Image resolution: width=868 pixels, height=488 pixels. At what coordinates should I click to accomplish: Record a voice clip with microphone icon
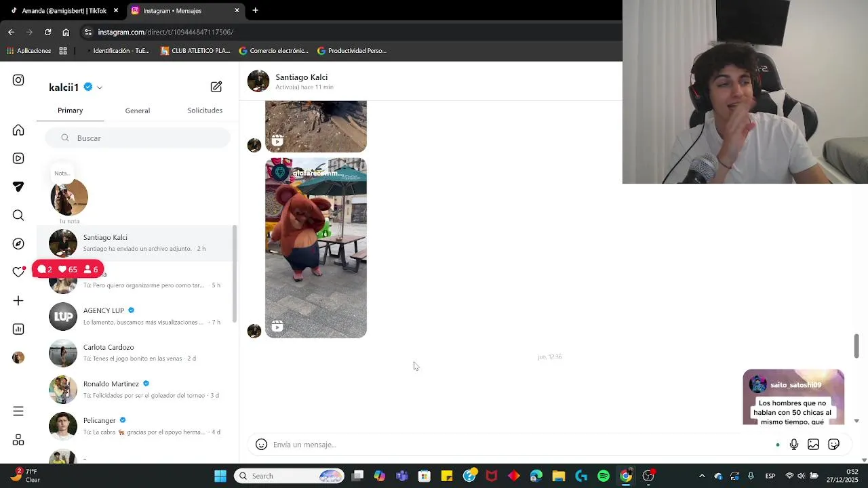click(x=794, y=445)
